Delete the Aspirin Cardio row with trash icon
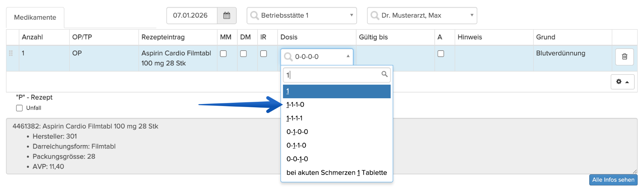 point(624,57)
